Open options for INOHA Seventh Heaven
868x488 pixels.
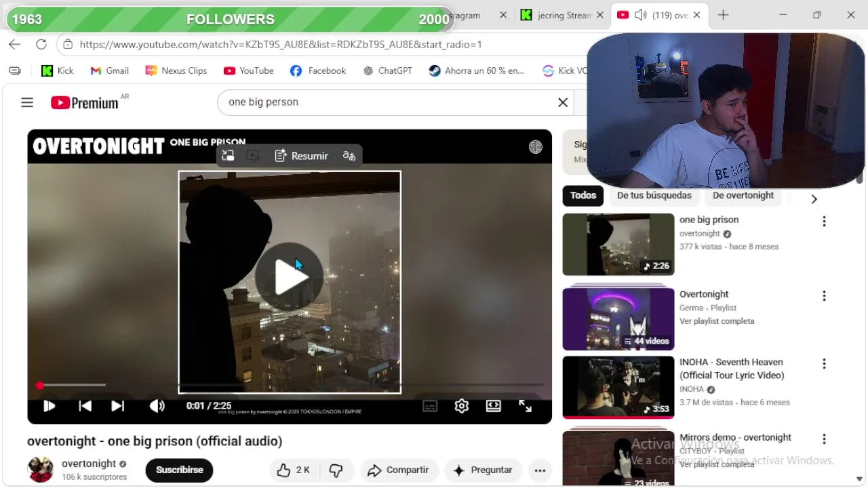click(x=824, y=364)
